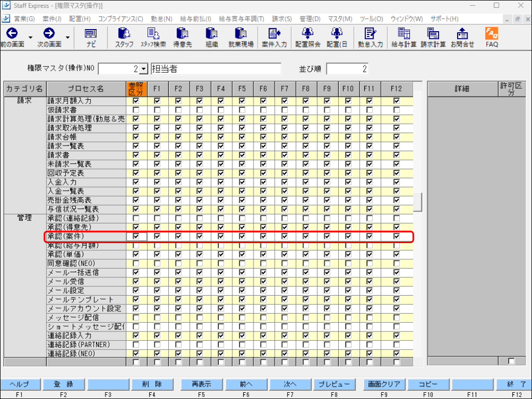Click the 並び順 input field

(347, 69)
